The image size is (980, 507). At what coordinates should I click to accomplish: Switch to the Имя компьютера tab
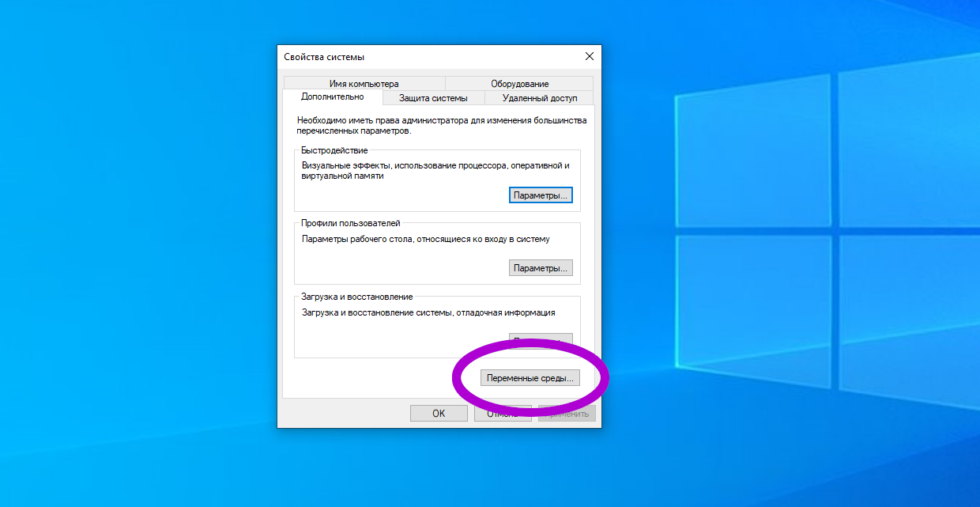click(x=364, y=84)
